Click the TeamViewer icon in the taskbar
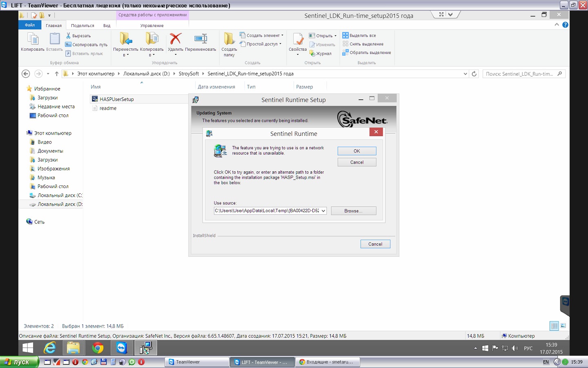This screenshot has width=588, height=368. [x=122, y=348]
